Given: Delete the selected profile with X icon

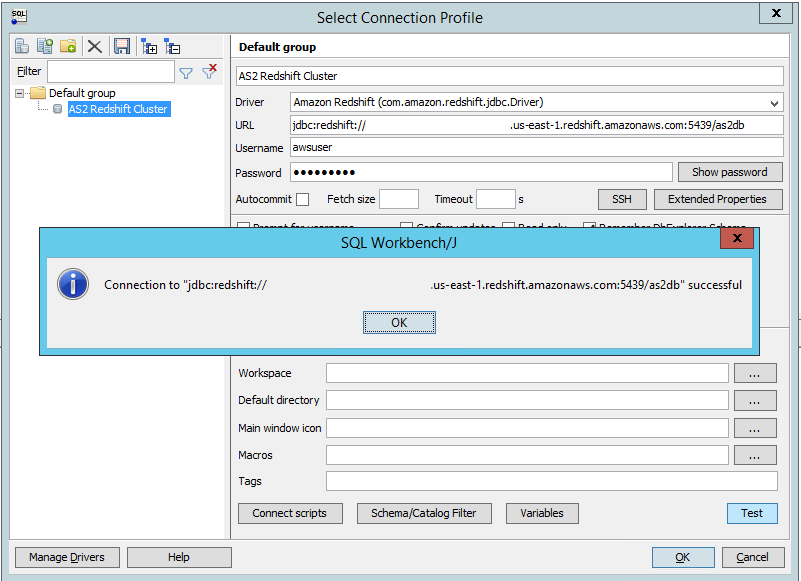Looking at the screenshot, I should [x=95, y=47].
